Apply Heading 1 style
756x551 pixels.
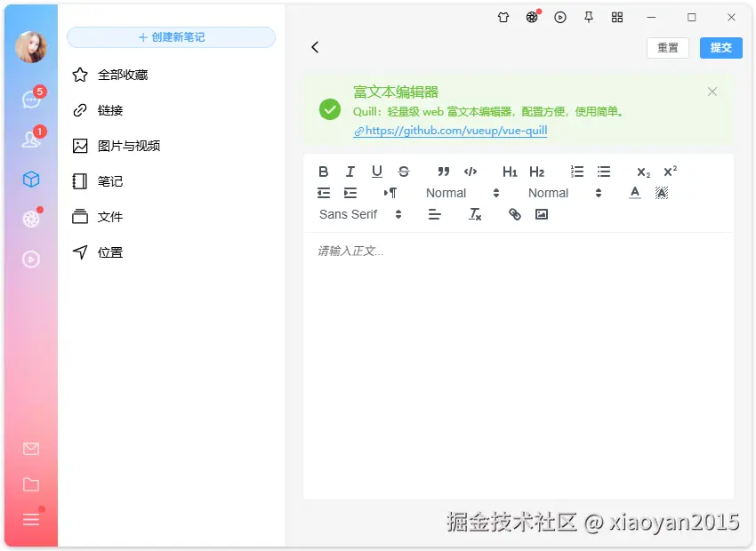click(x=511, y=172)
